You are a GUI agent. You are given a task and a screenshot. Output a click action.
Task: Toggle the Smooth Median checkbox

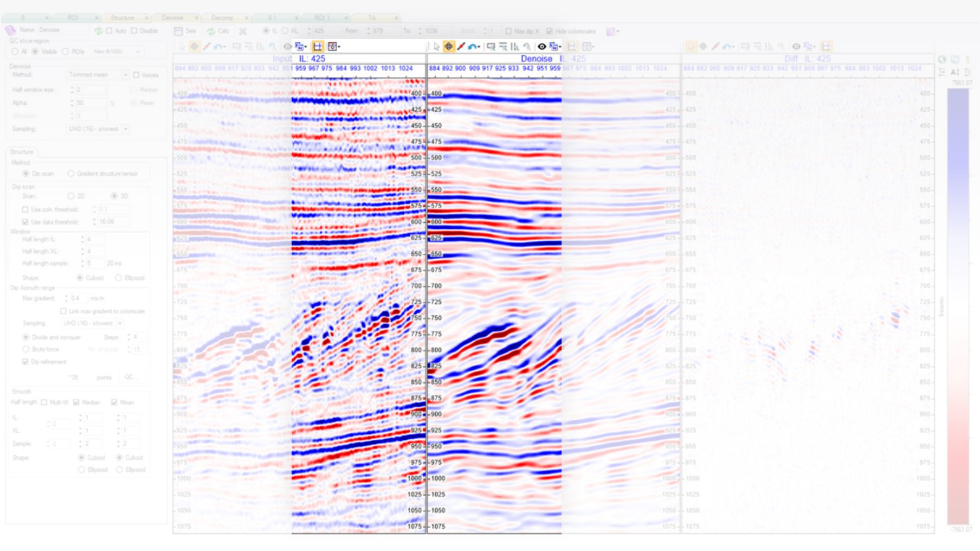76,402
